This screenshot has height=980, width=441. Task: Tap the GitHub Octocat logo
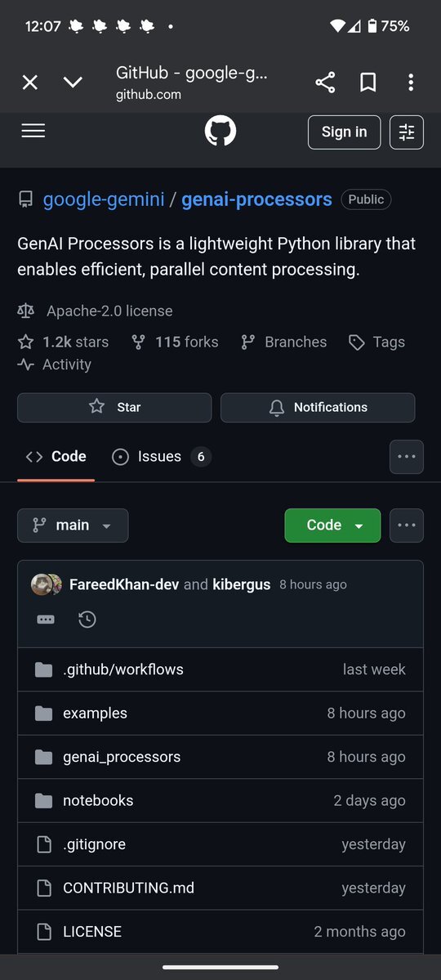pyautogui.click(x=220, y=131)
